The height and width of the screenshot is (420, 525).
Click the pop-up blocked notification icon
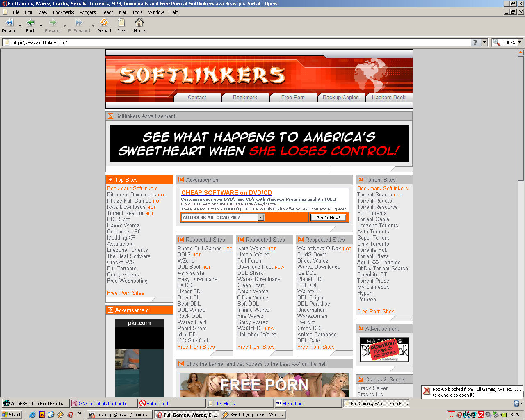(427, 391)
